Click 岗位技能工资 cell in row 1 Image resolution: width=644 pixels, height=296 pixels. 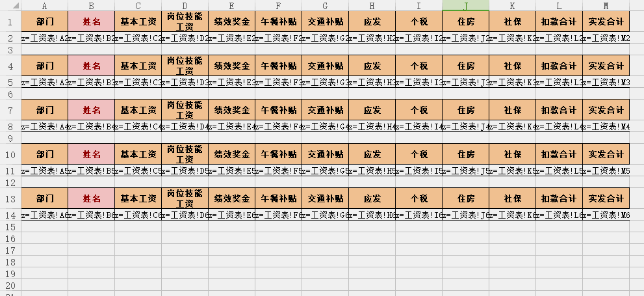pos(185,21)
